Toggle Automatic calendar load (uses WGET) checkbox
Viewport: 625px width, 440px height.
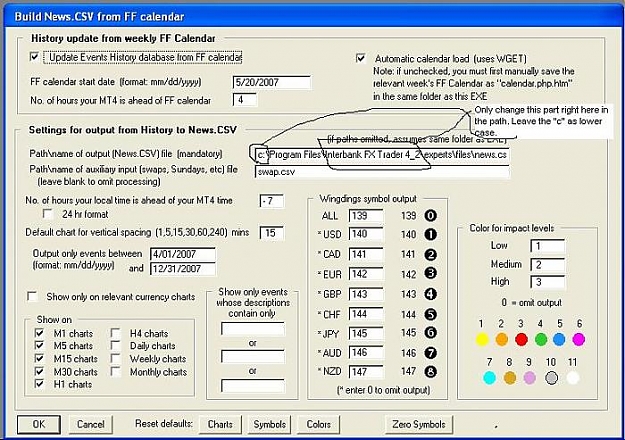(x=361, y=59)
